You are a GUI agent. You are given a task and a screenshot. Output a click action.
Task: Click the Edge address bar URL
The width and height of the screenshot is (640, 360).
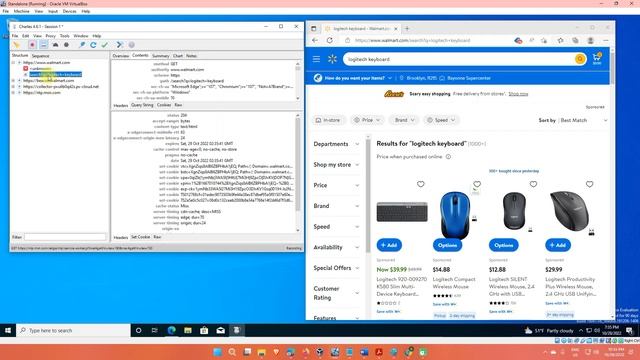point(412,40)
